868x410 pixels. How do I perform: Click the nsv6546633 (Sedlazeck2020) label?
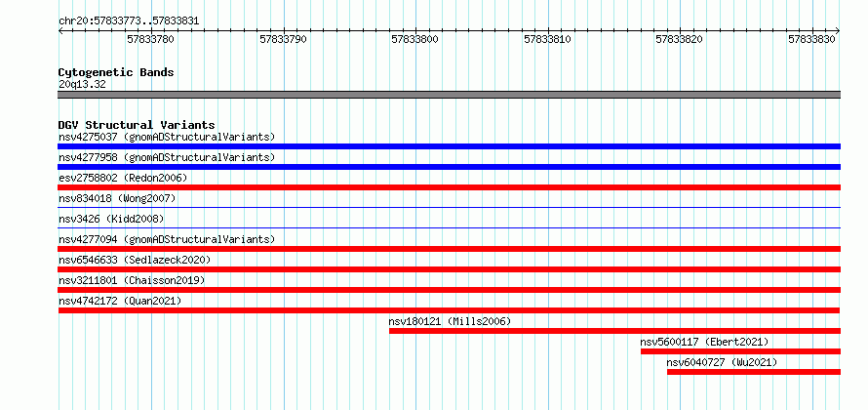point(135,260)
